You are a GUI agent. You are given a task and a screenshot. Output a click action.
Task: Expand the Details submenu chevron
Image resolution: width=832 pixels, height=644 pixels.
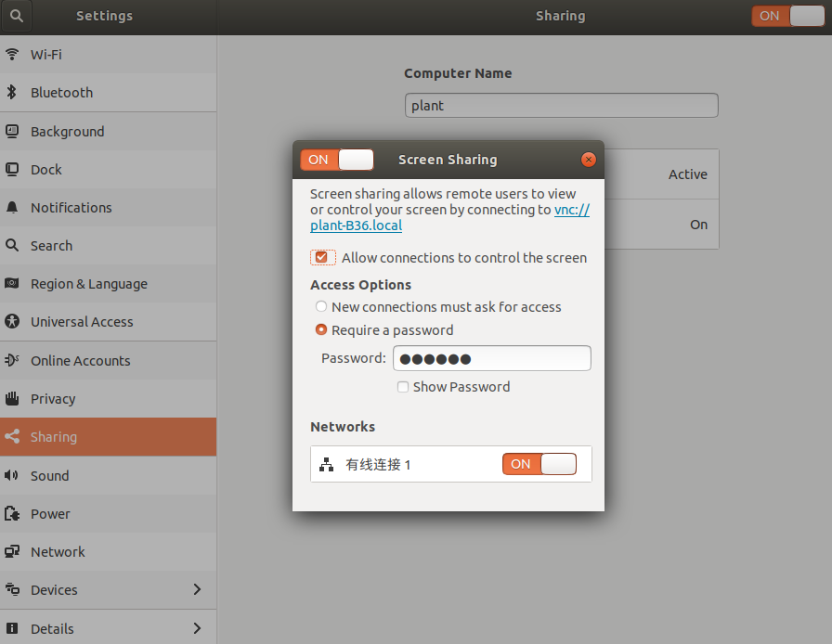coord(198,628)
